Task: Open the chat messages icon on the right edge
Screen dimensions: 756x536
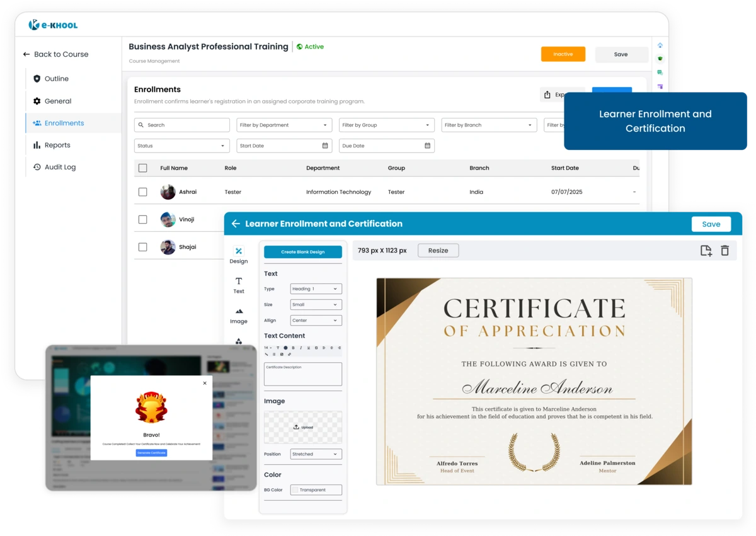Action: [x=660, y=72]
